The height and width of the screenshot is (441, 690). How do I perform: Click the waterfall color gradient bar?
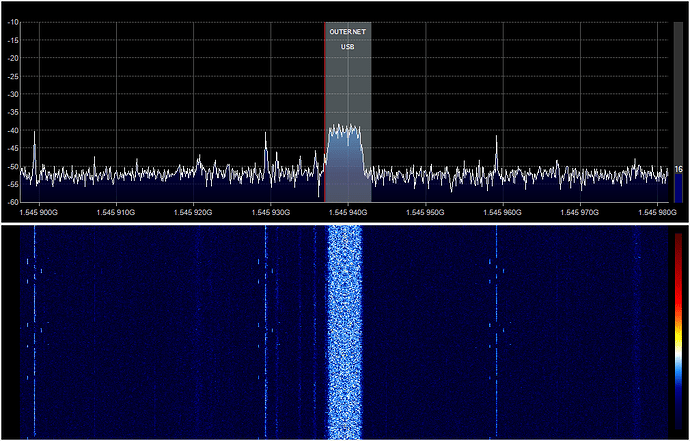[678, 331]
